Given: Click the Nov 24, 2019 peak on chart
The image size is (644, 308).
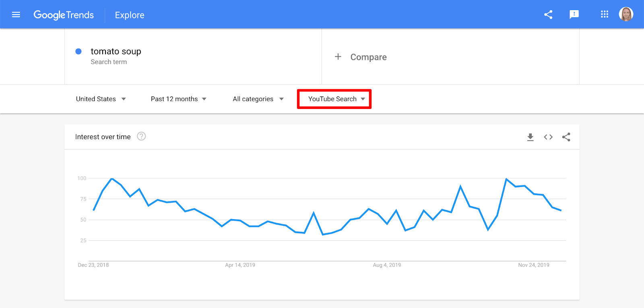Looking at the screenshot, I should [506, 179].
